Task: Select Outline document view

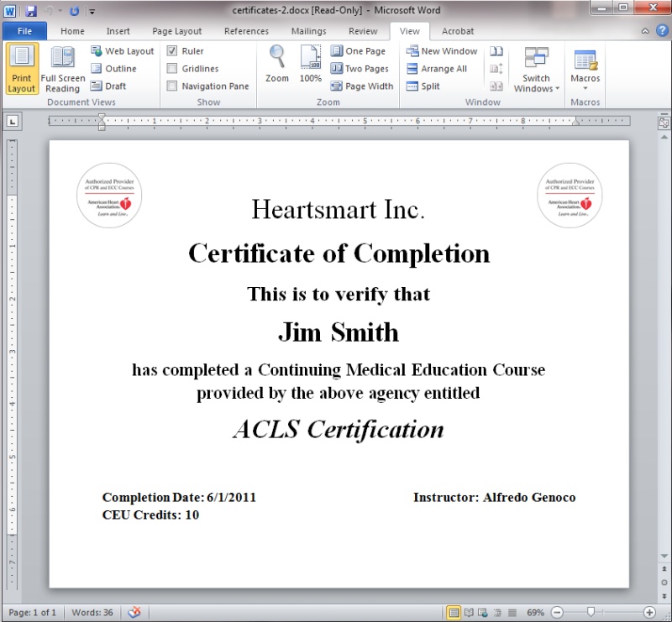Action: pos(113,69)
